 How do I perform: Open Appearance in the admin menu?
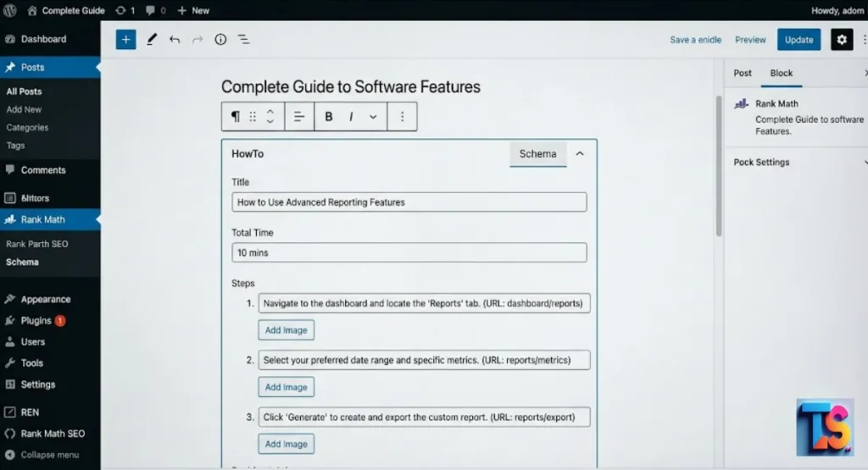click(50, 299)
